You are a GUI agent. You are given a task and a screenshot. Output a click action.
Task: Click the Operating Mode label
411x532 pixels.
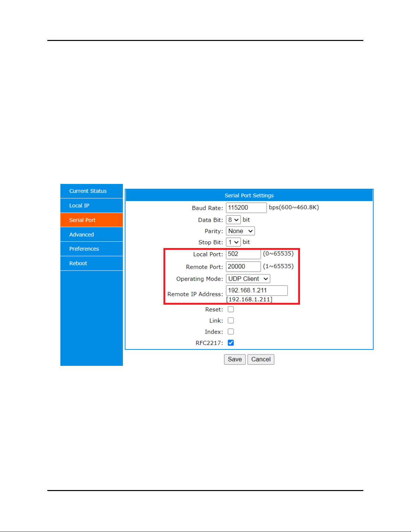200,279
